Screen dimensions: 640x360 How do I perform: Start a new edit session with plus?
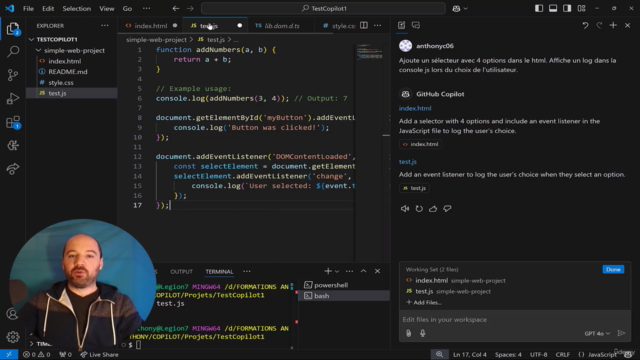pyautogui.click(x=613, y=25)
